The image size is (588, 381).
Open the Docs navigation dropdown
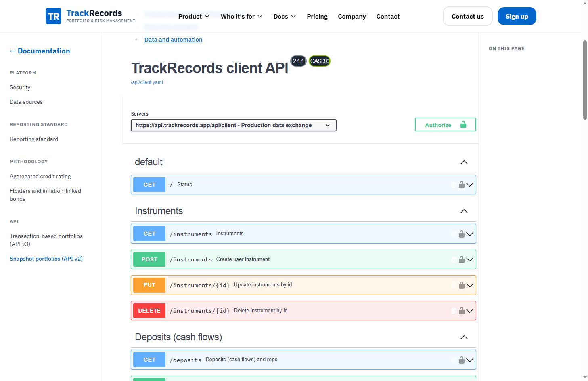285,17
